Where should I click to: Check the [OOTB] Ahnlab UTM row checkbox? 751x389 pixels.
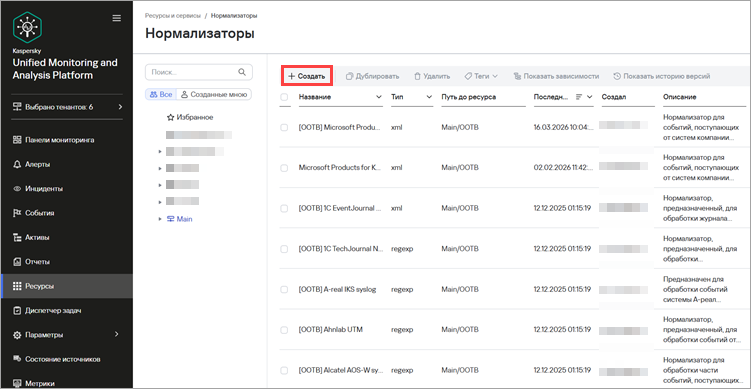click(x=284, y=330)
